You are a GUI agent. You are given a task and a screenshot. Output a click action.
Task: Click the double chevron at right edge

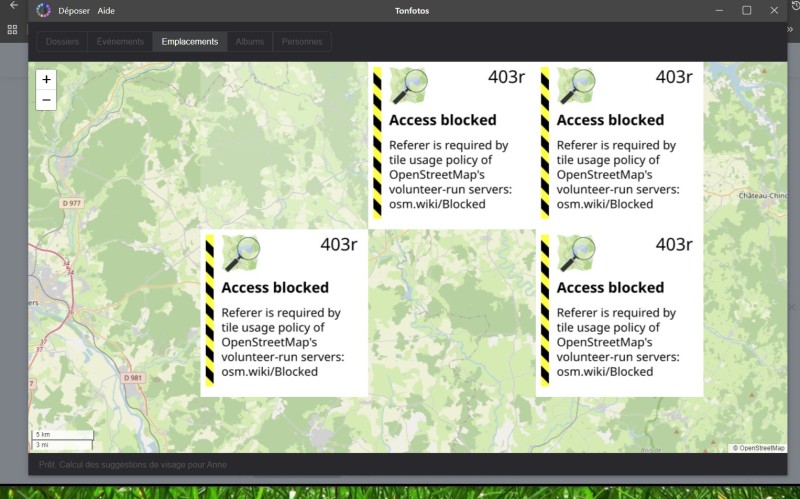click(x=790, y=30)
